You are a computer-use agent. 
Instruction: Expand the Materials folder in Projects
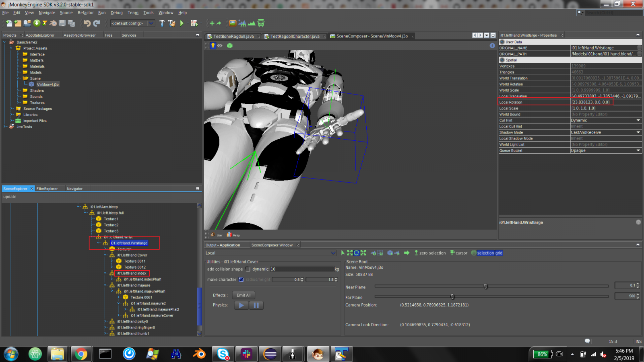[19, 66]
